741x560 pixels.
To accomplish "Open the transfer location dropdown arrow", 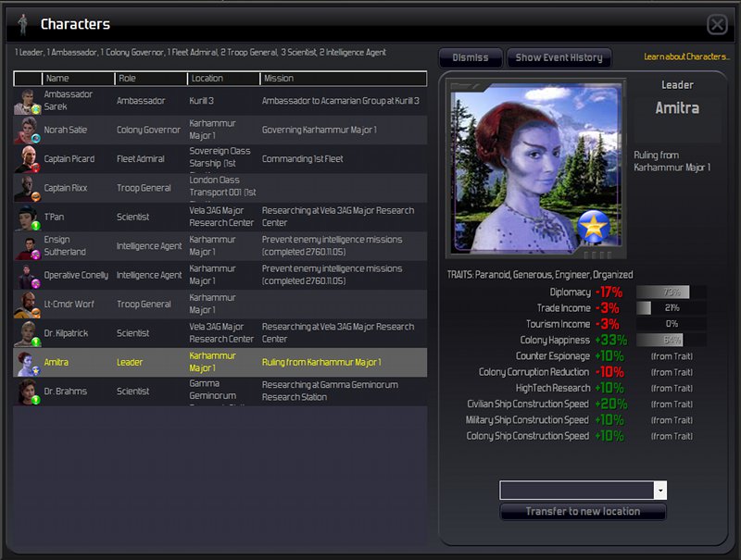I will point(660,491).
